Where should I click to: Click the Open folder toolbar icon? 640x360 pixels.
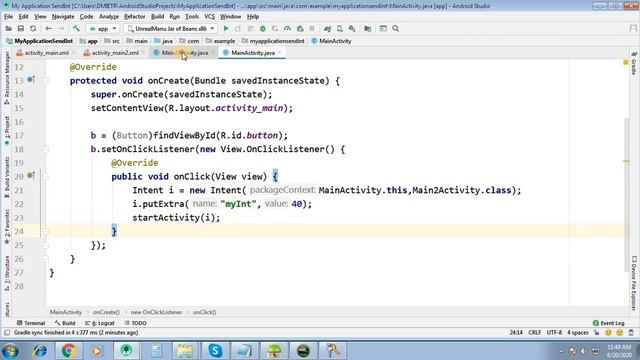pyautogui.click(x=8, y=29)
